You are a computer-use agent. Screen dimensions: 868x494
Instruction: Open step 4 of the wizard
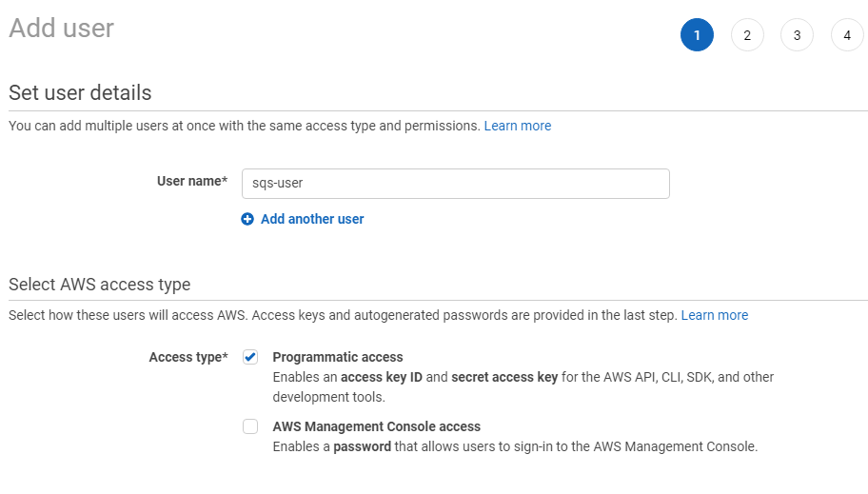847,35
